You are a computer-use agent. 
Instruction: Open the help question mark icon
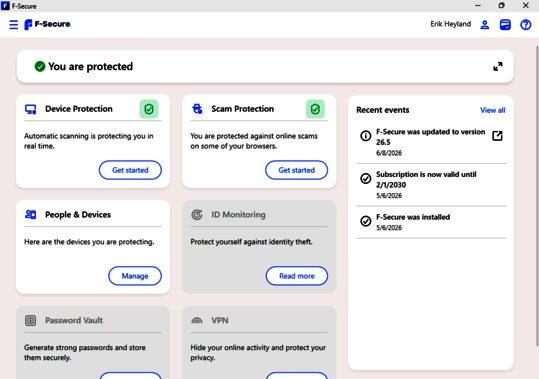click(x=526, y=25)
